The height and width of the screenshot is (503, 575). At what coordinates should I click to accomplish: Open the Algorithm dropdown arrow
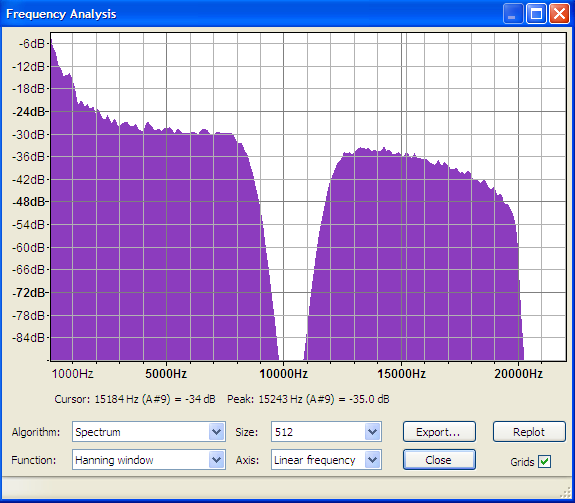click(x=216, y=432)
